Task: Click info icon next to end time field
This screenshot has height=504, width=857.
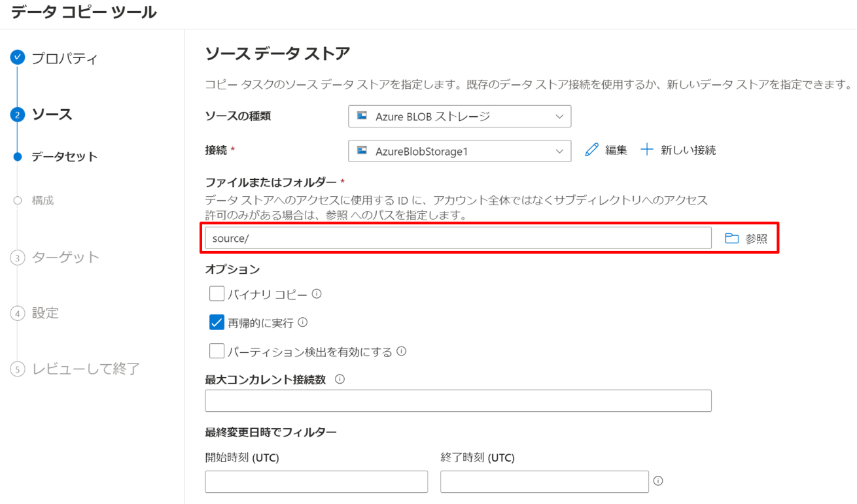Action: click(x=658, y=481)
